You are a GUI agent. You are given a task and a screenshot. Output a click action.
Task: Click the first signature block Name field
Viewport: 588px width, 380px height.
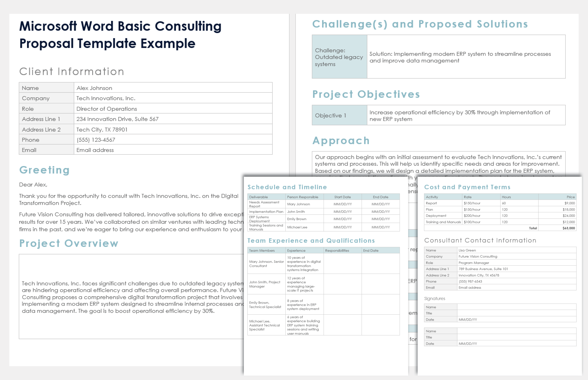517,307
